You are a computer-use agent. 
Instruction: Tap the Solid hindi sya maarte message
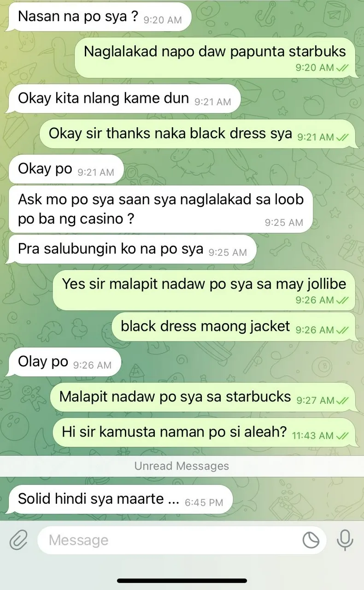(x=120, y=500)
